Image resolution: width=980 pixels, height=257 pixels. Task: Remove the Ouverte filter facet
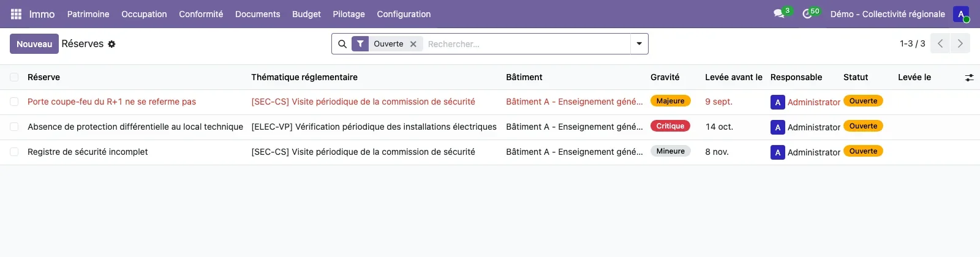click(413, 44)
